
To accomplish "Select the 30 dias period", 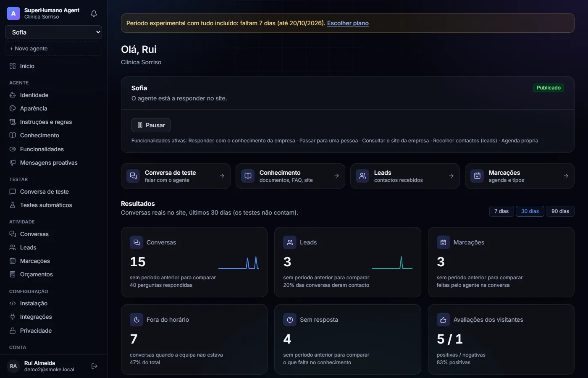I will (x=530, y=211).
